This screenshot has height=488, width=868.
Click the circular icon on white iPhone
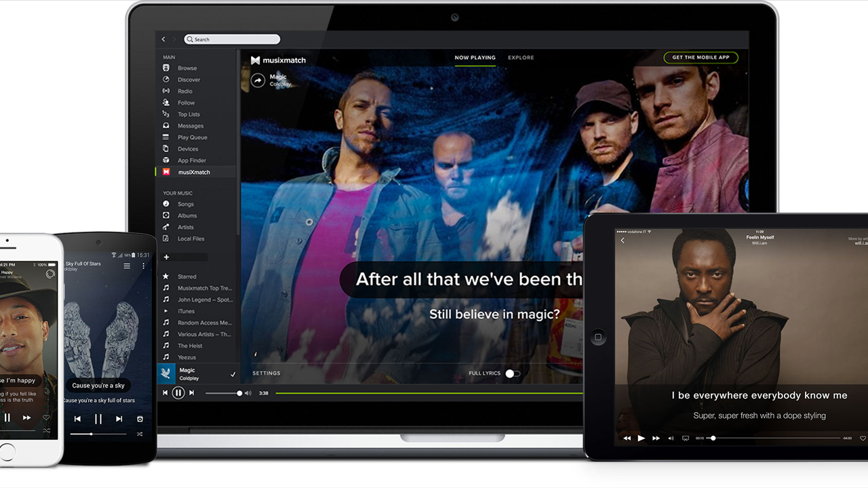click(x=50, y=274)
